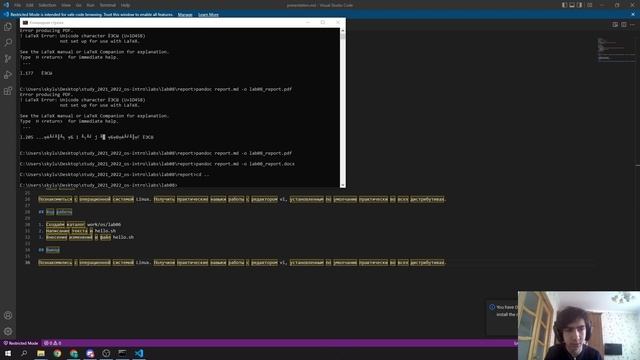Open the Extensions view
This screenshot has width=640, height=360.
point(8,91)
